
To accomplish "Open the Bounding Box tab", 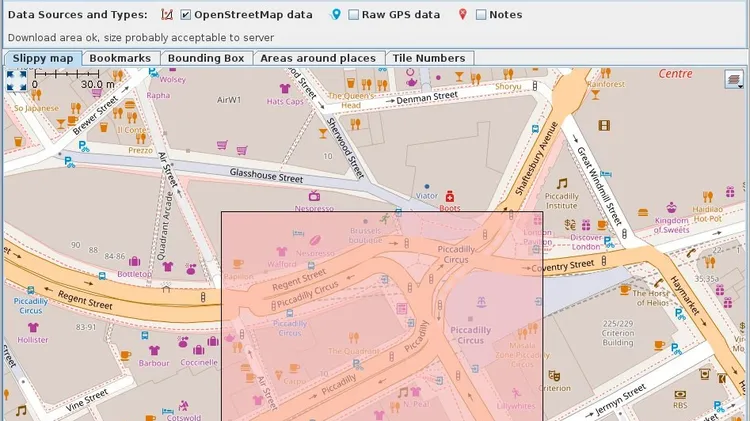I will tap(206, 58).
